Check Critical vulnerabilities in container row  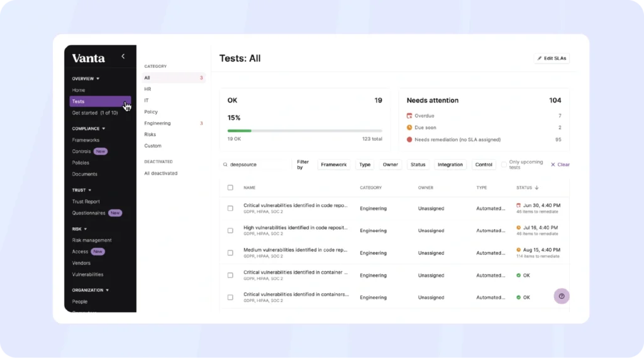coord(230,276)
